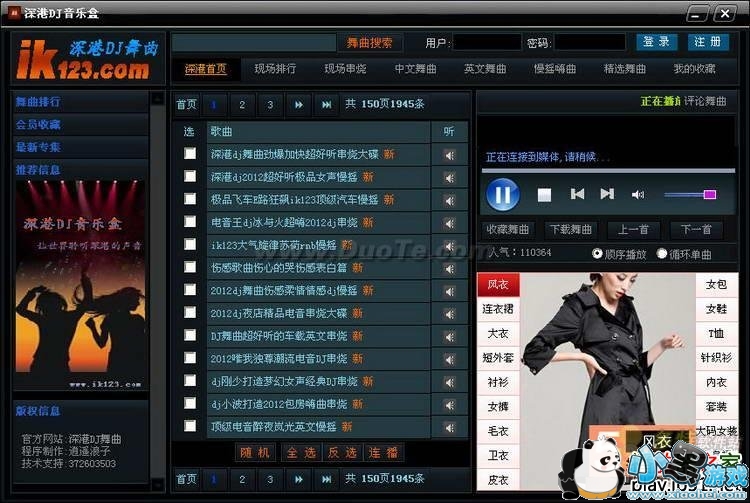Click the playback progress bar
This screenshot has height=503, width=750.
click(x=608, y=170)
